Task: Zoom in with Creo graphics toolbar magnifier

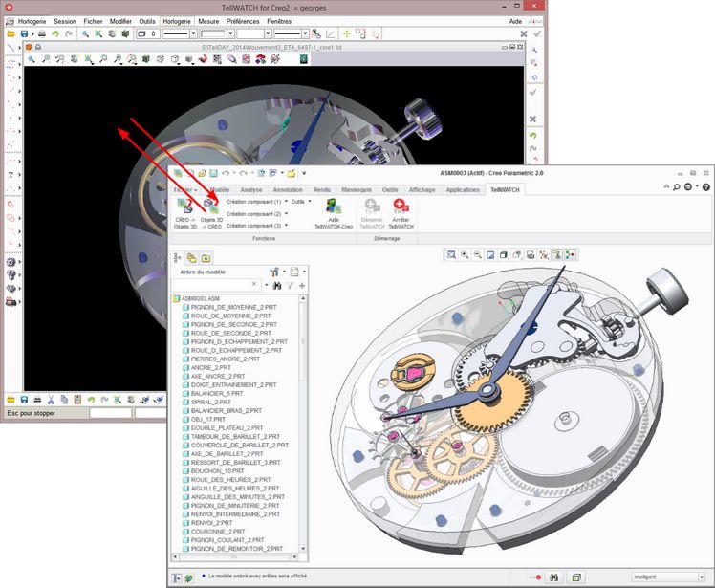Action: click(465, 255)
